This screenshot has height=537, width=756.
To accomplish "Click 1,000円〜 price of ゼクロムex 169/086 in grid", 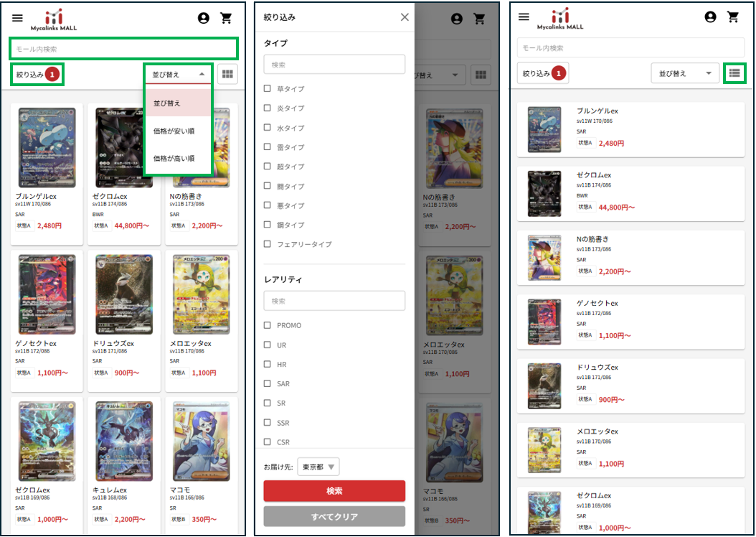I will (52, 520).
